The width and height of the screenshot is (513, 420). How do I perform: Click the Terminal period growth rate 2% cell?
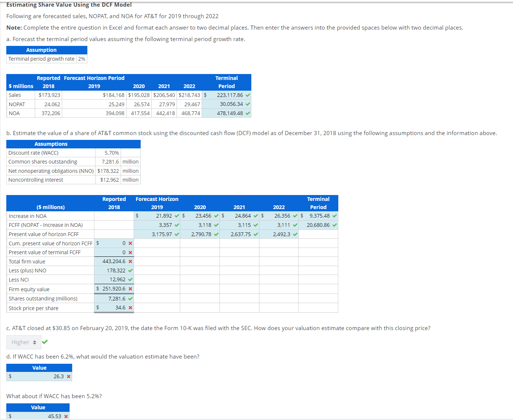pyautogui.click(x=81, y=58)
